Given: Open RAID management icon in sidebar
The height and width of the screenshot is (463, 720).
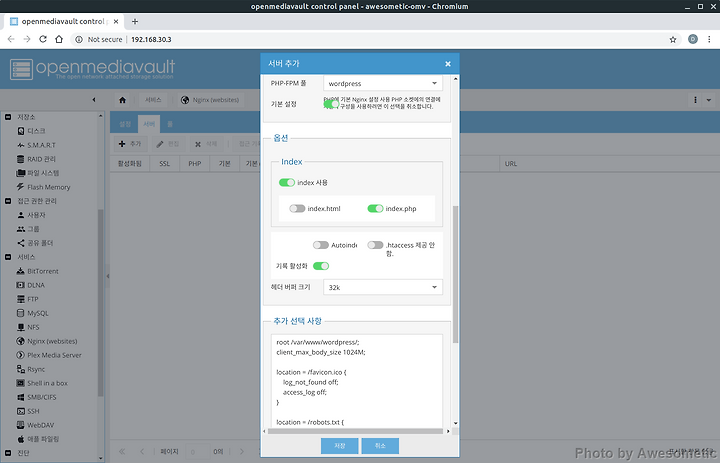Looking at the screenshot, I should tap(21, 159).
